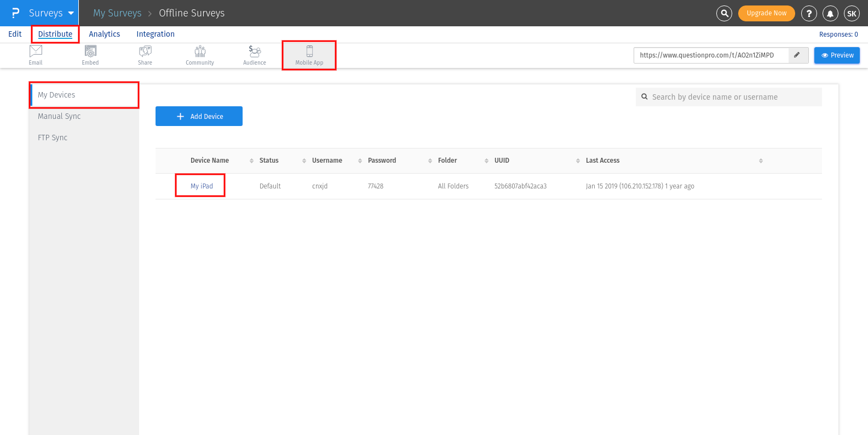Click the Add Device button
This screenshot has width=868, height=435.
coord(199,116)
